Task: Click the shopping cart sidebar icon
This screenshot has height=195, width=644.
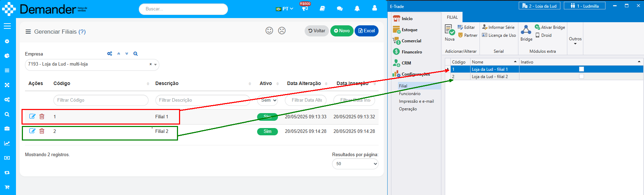Action: 7,187
